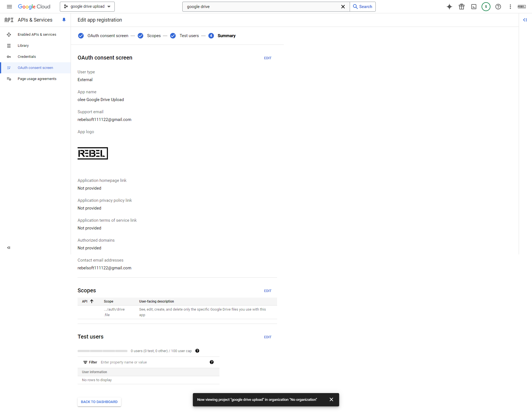Open the google drive upload project selector

[x=87, y=7]
